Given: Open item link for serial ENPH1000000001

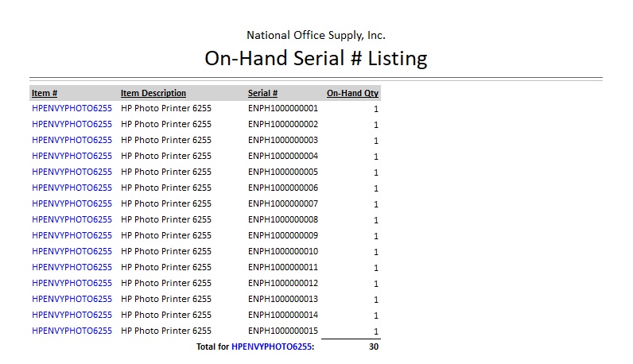Looking at the screenshot, I should pos(72,108).
